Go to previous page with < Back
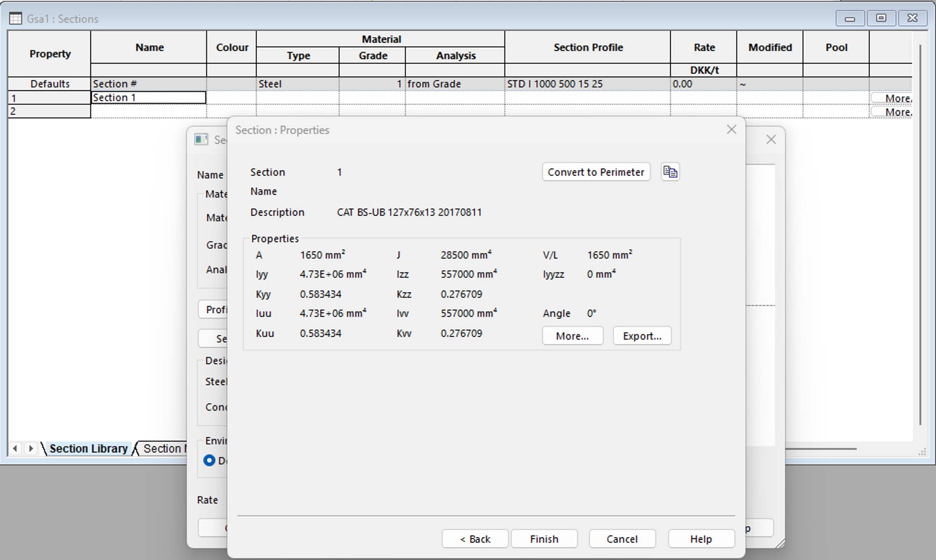This screenshot has height=560, width=936. coord(475,539)
